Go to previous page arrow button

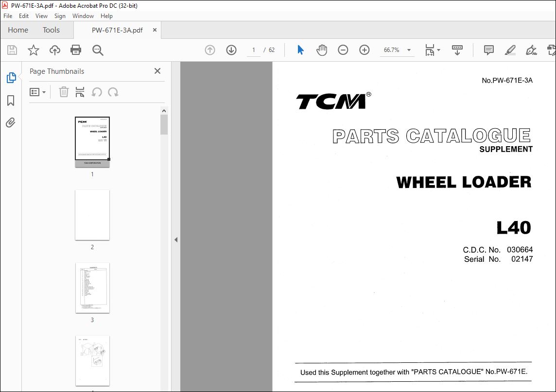coord(210,50)
